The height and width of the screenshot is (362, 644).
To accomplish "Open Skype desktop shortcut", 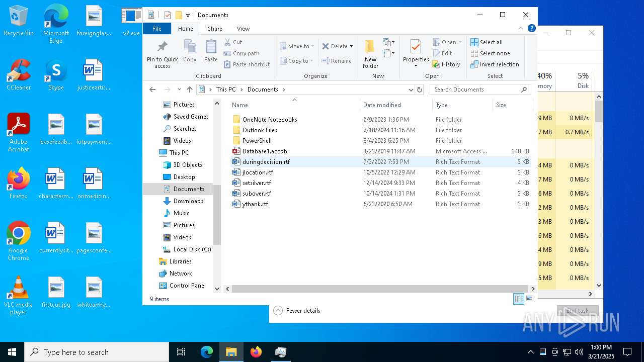I will click(x=56, y=75).
